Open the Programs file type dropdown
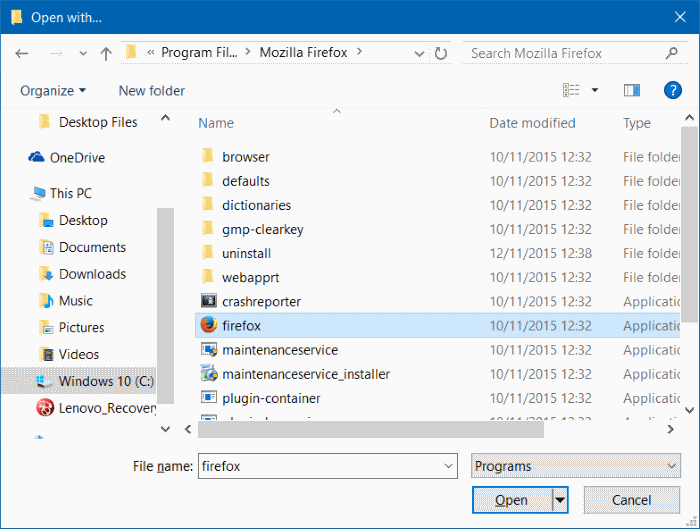The width and height of the screenshot is (700, 529). coord(576,466)
